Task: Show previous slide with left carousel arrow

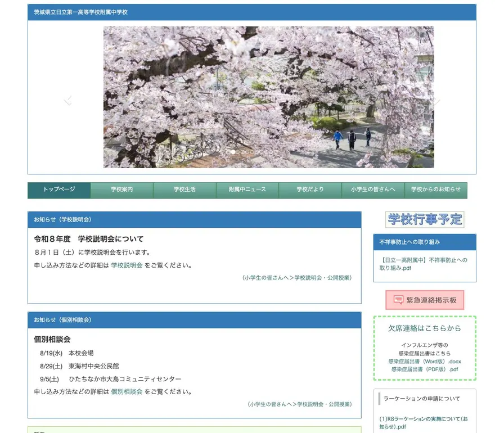Action: click(68, 101)
